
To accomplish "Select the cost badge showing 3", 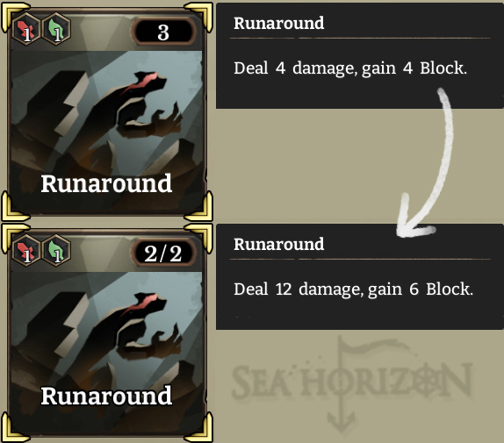I will 163,32.
